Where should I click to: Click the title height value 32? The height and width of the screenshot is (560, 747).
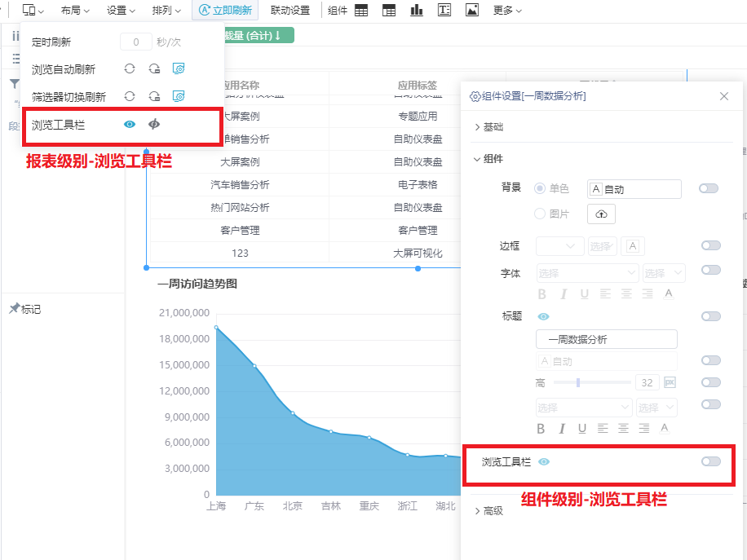pos(647,382)
